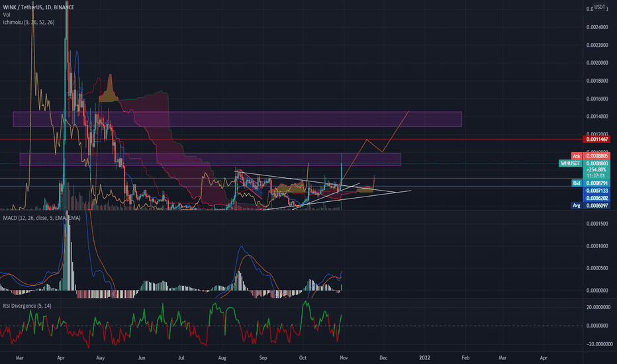This screenshot has height=364, width=617.
Task: Click the WINK / TetherUS symbol title
Action: [38, 7]
